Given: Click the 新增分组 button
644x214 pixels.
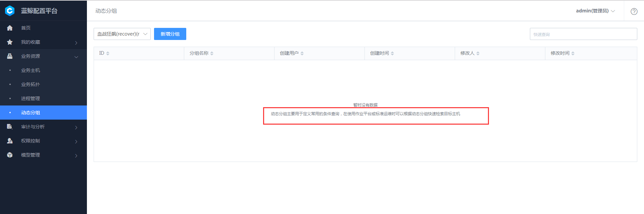Looking at the screenshot, I should (170, 34).
